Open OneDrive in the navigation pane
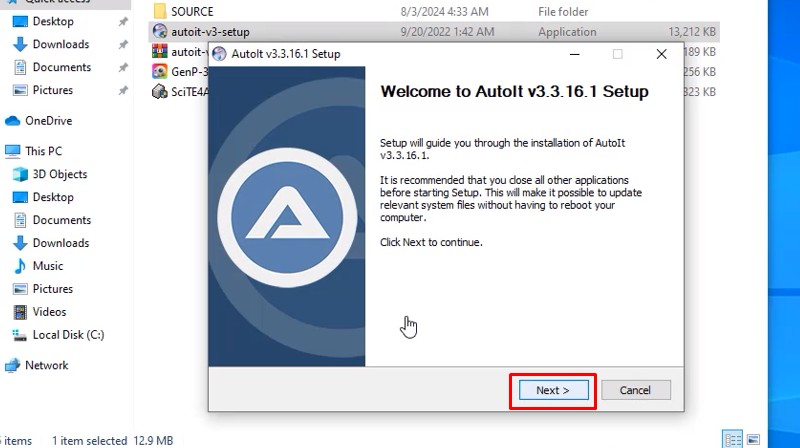The height and width of the screenshot is (448, 800). pos(47,121)
